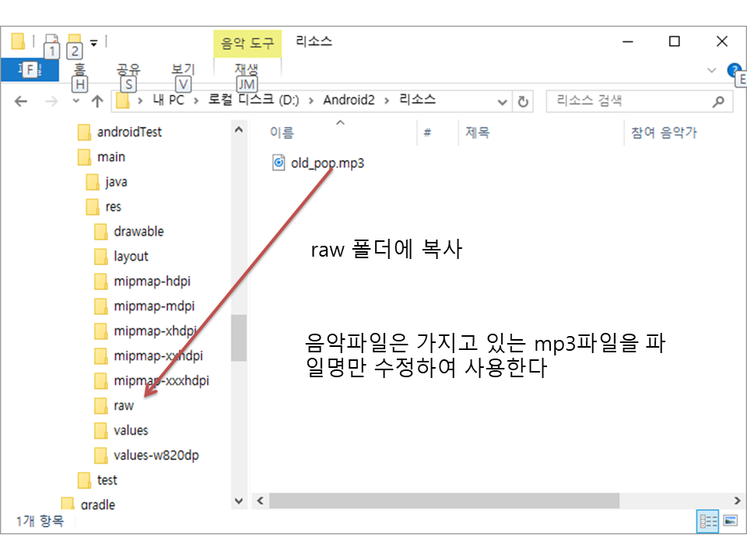Open Customize Quick Access Toolbar dropdown
The width and height of the screenshot is (747, 560).
point(94,42)
